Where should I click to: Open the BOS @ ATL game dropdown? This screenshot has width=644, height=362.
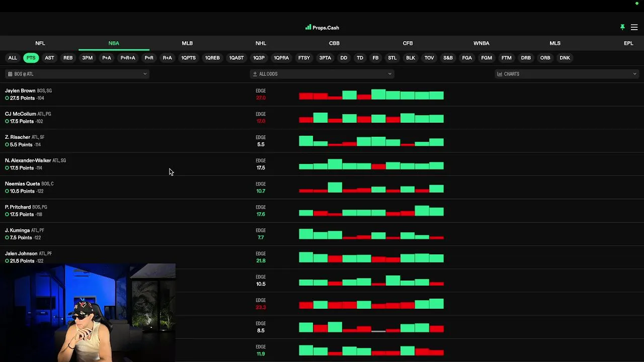click(77, 74)
